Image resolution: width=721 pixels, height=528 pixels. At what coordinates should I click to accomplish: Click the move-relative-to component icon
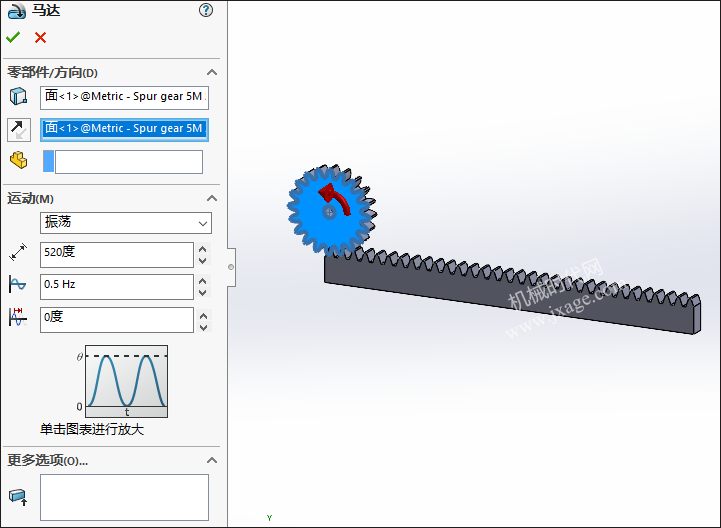pos(18,161)
